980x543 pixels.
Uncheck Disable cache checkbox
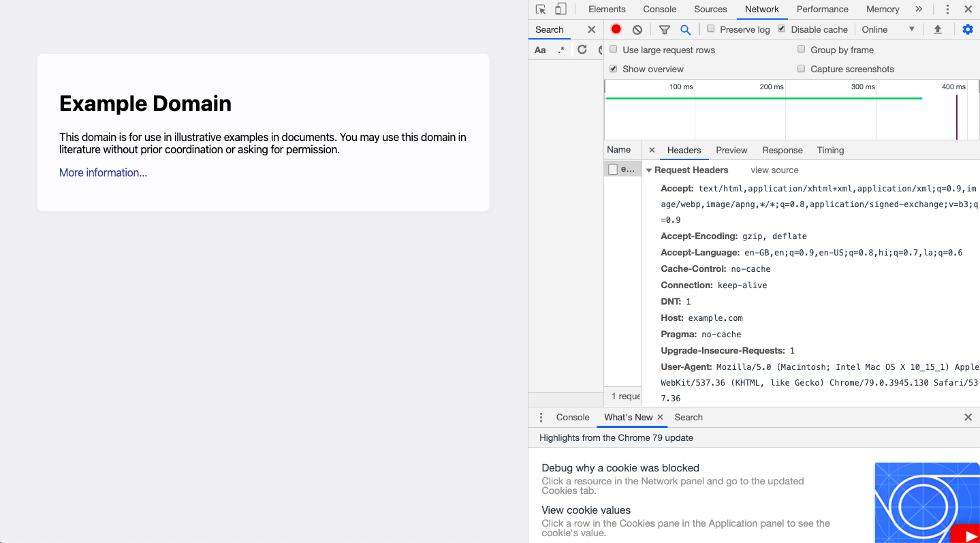coord(781,29)
